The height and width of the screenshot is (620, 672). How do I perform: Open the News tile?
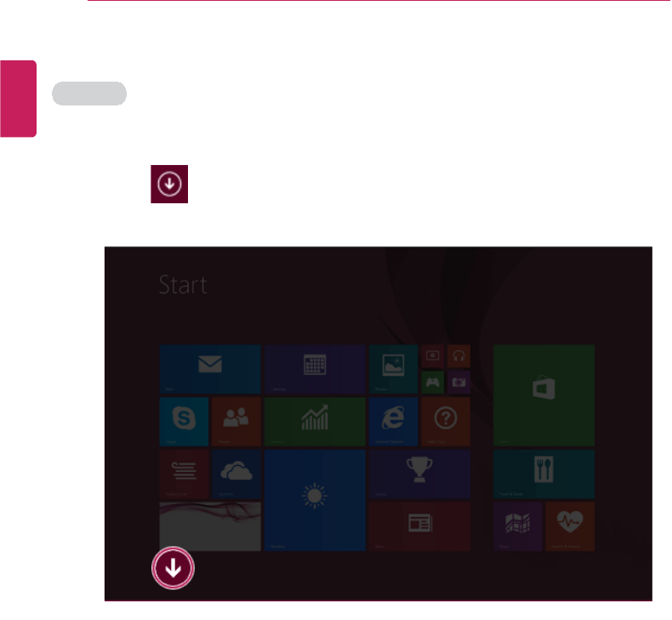point(419,526)
